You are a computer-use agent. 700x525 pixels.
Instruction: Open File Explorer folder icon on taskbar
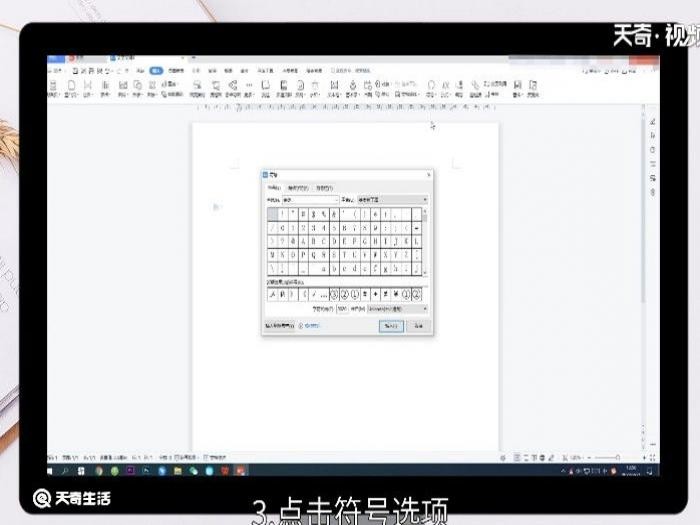(178, 471)
